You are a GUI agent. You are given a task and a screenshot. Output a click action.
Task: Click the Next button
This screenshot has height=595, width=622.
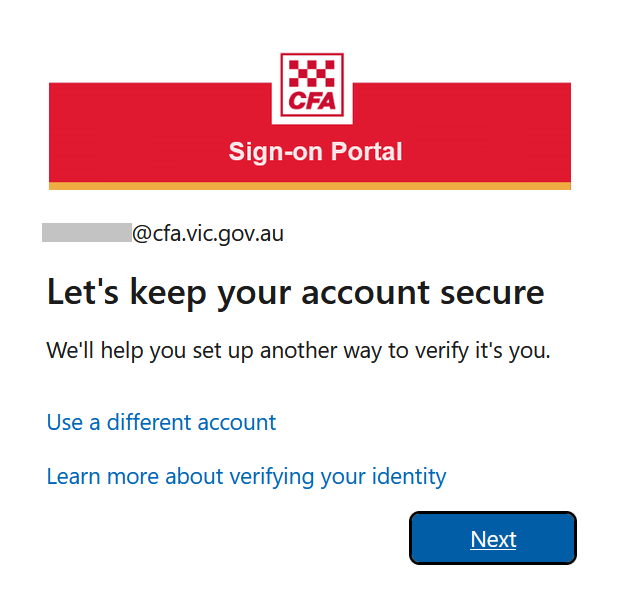click(493, 538)
